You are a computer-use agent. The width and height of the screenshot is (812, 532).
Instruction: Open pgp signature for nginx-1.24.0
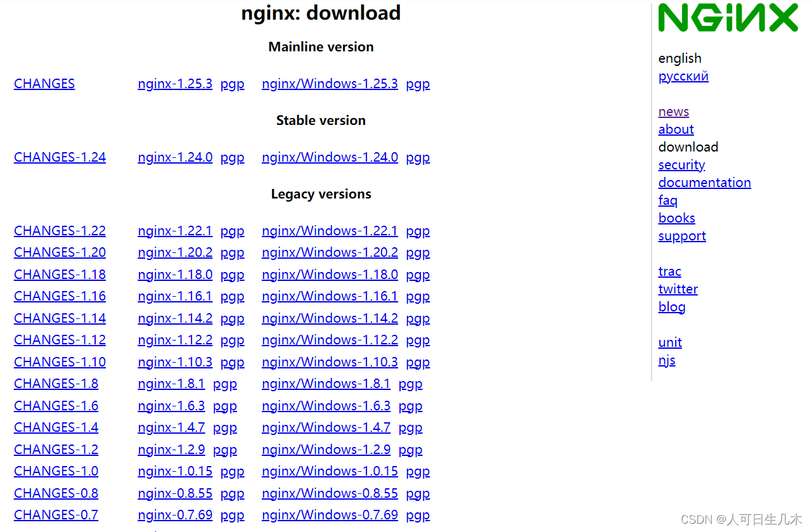point(232,157)
